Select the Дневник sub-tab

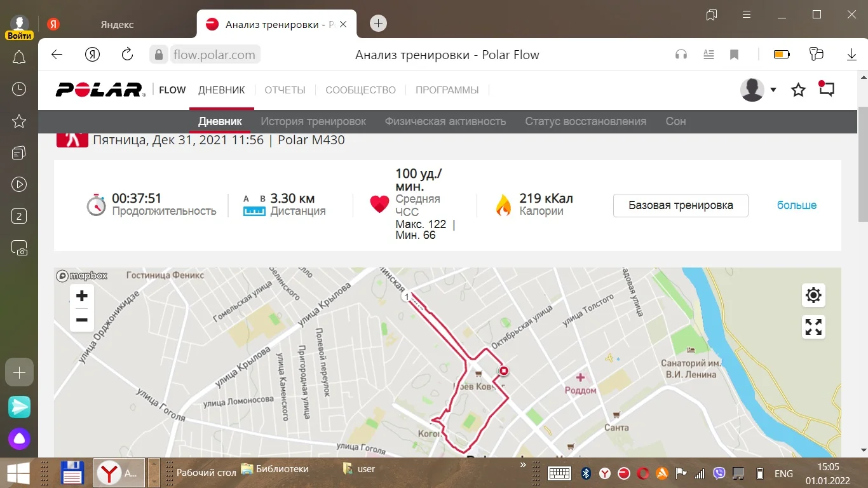tap(220, 121)
